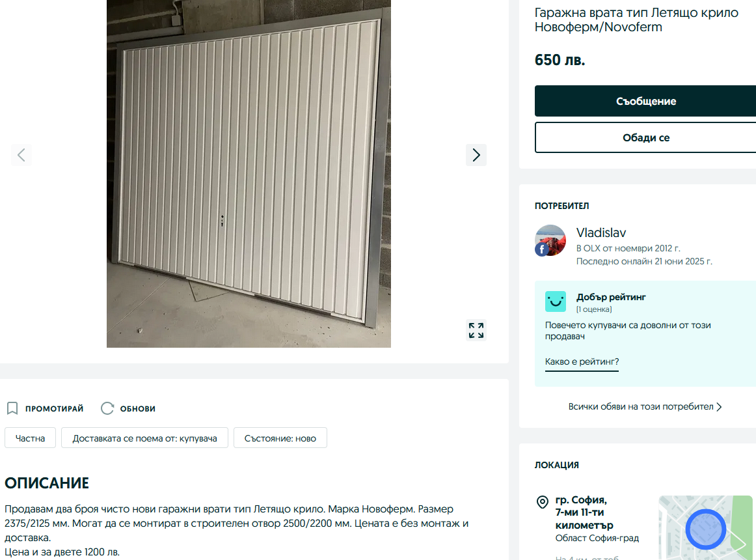
Task: Select the Състояние: ново tag
Action: [280, 438]
